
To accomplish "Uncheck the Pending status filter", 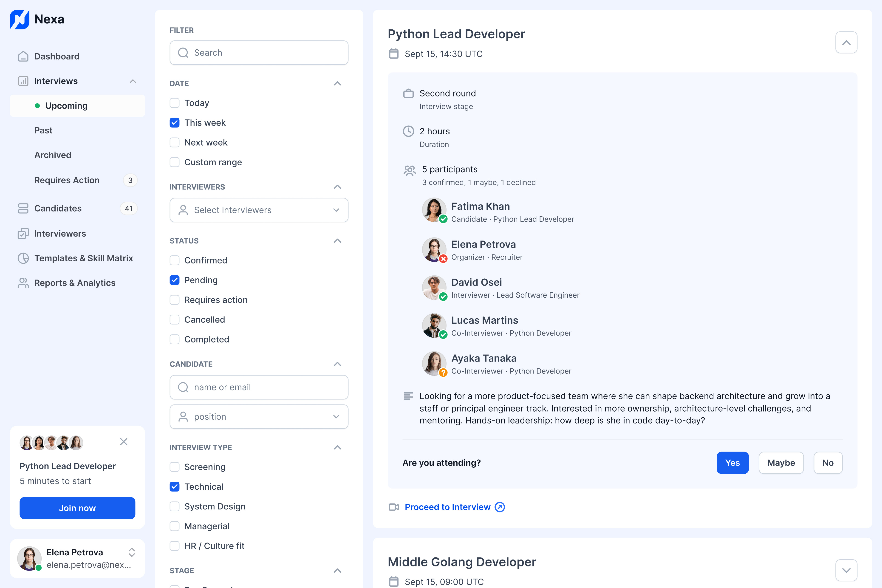I will (174, 280).
